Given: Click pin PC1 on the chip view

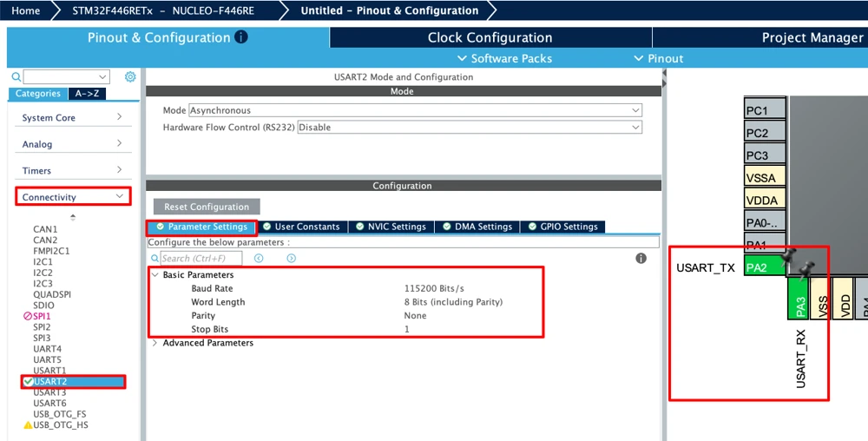Looking at the screenshot, I should coord(765,109).
